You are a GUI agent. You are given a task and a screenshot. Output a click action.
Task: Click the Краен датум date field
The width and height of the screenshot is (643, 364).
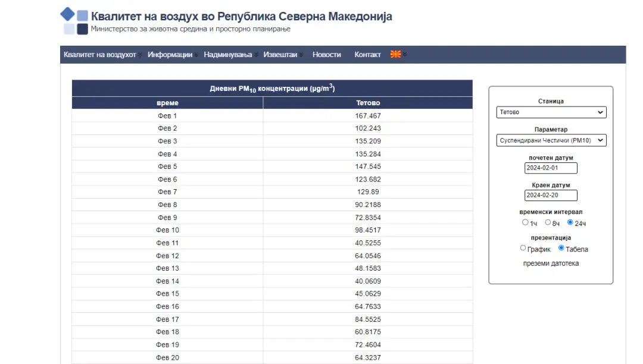551,196
